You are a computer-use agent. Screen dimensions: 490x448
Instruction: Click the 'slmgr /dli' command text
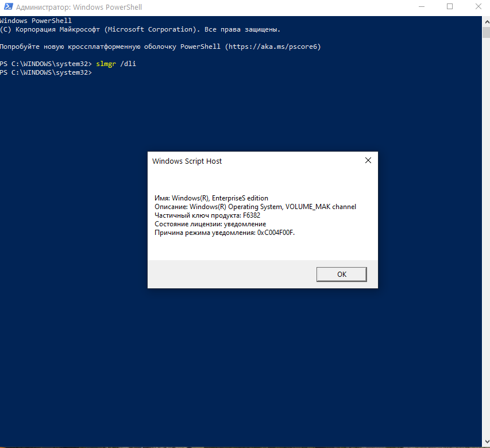coord(116,64)
